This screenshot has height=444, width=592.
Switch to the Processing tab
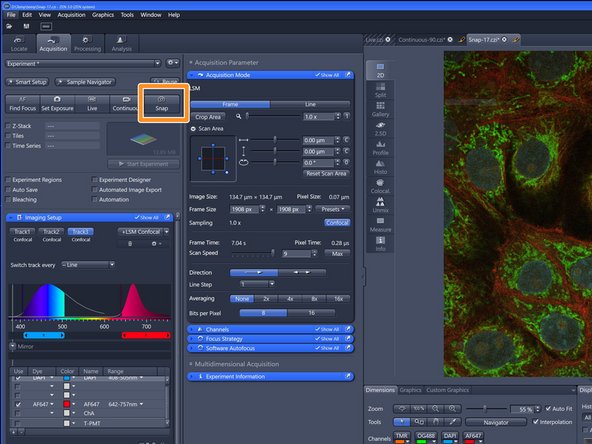(x=88, y=43)
